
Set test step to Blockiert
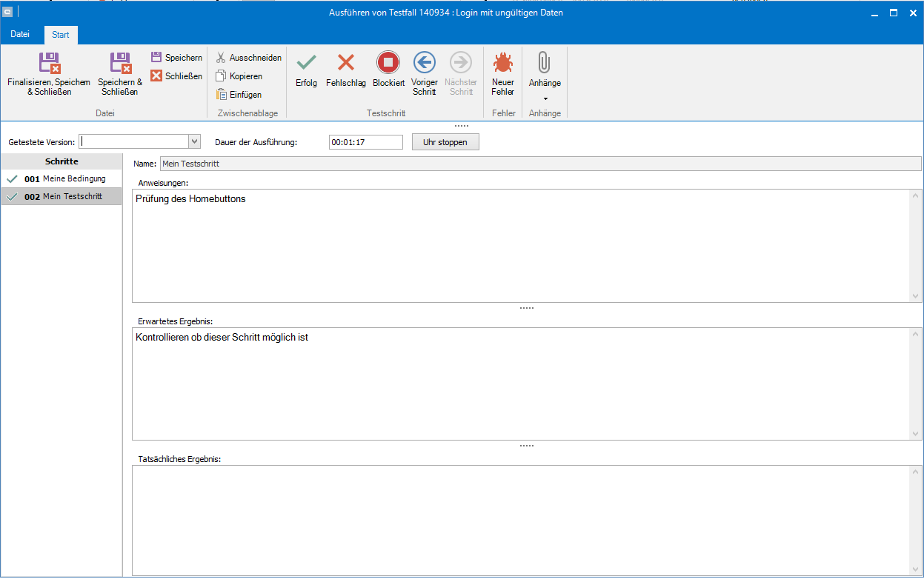point(388,63)
